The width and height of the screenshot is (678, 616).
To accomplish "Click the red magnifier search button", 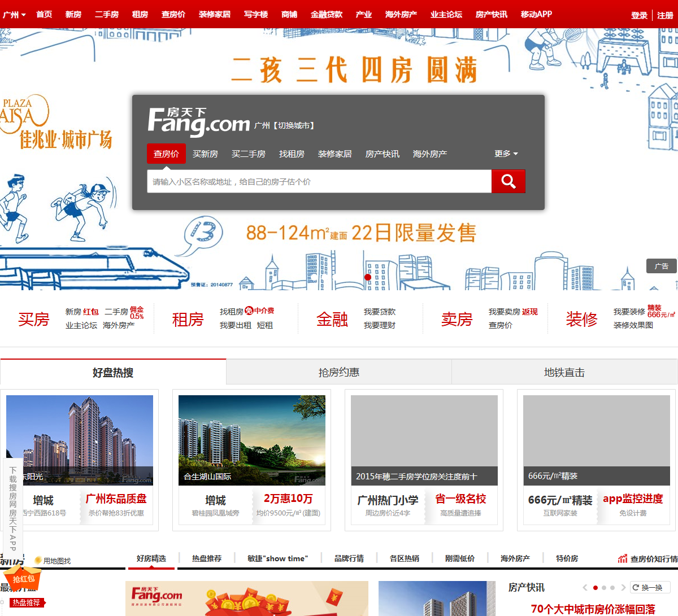I will 508,181.
